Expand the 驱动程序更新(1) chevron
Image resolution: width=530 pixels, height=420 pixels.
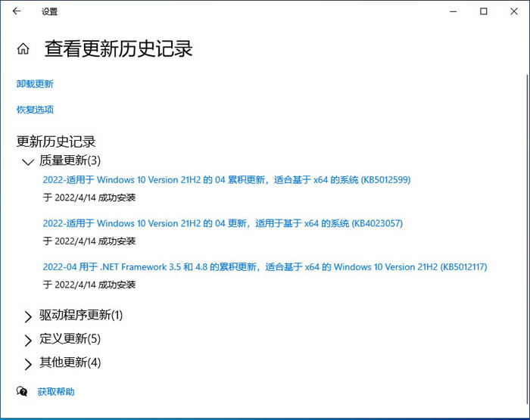(28, 316)
